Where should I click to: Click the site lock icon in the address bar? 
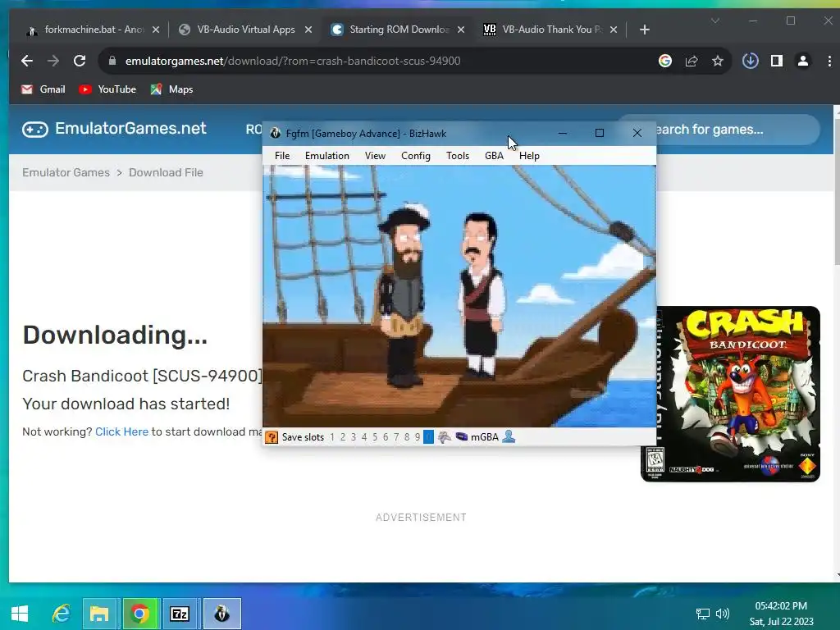pos(112,61)
